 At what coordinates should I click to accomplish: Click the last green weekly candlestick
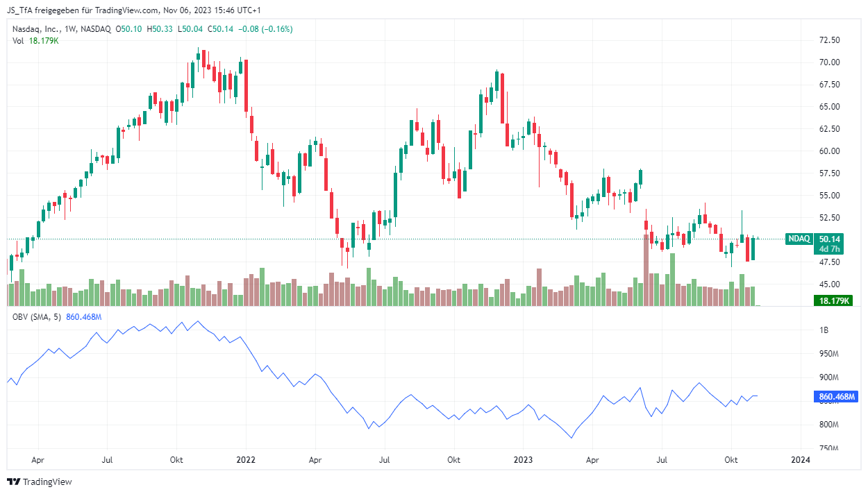(x=753, y=248)
